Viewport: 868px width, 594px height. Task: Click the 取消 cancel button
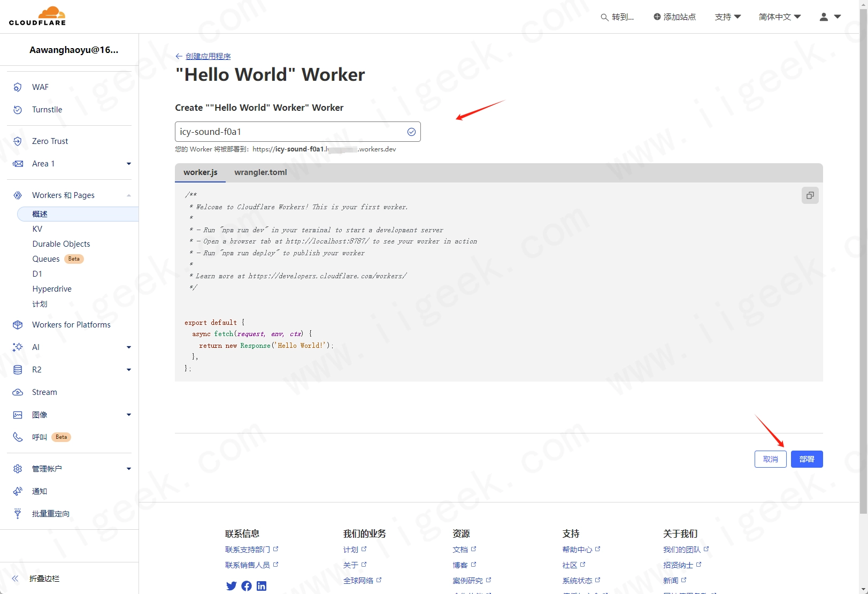click(770, 459)
